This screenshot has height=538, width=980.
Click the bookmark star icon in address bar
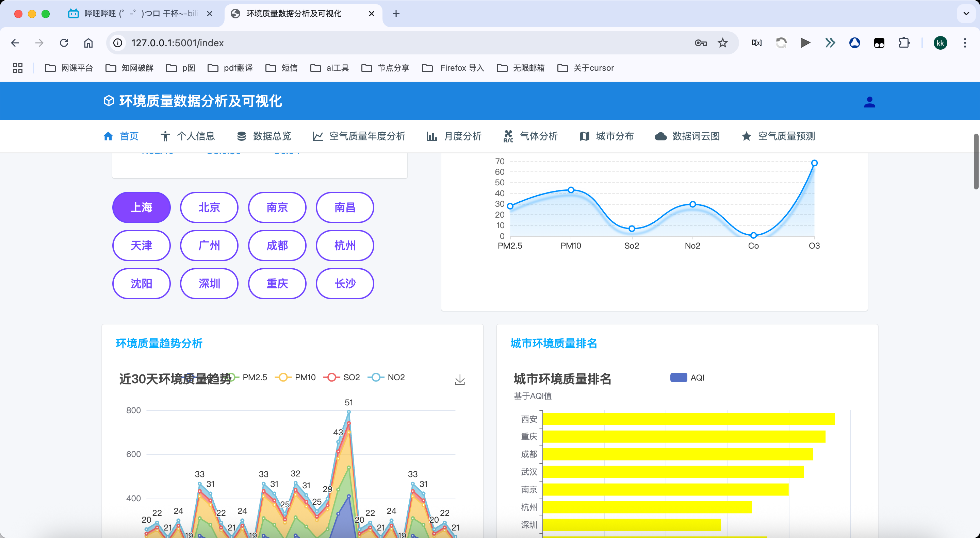click(x=722, y=43)
